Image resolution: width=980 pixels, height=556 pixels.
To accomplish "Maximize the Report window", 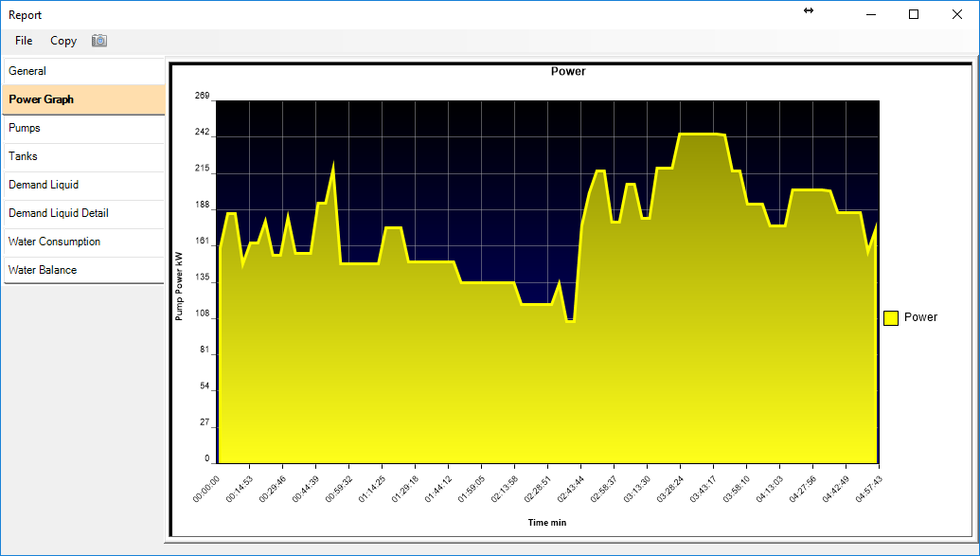I will pos(914,14).
